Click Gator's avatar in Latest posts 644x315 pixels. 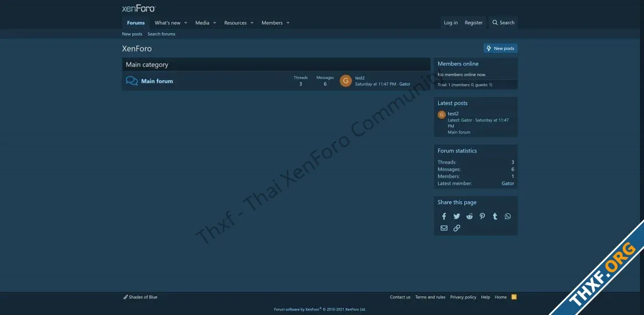pyautogui.click(x=442, y=115)
